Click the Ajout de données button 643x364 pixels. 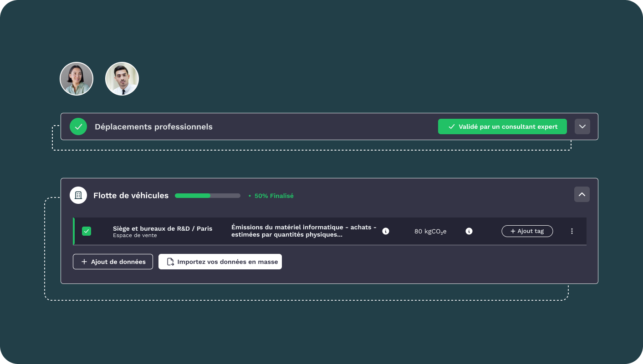113,262
